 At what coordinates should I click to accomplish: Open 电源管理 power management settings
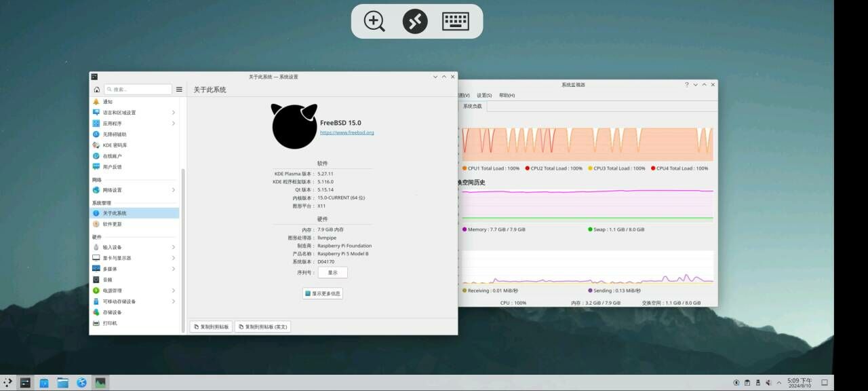tap(136, 291)
